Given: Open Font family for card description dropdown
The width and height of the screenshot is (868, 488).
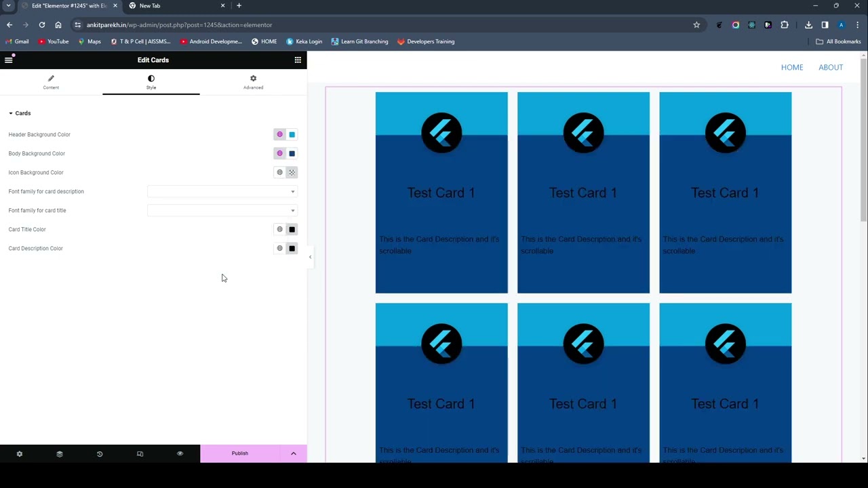Looking at the screenshot, I should coord(222,191).
